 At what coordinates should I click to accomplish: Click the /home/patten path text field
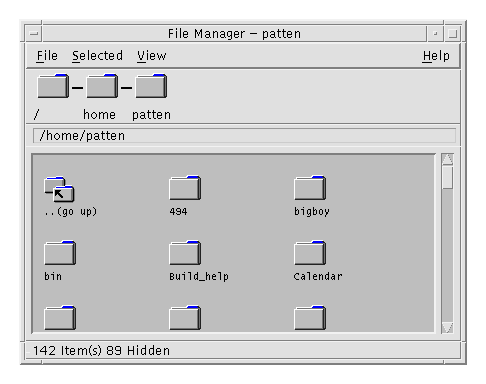coord(244,136)
